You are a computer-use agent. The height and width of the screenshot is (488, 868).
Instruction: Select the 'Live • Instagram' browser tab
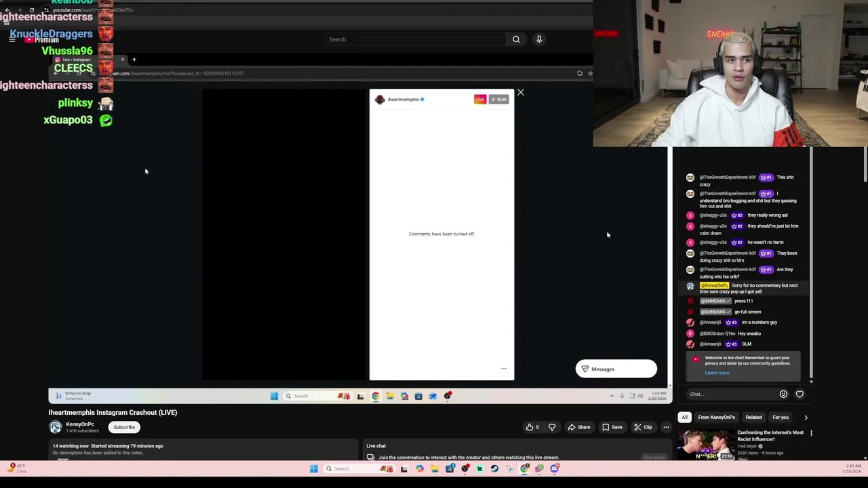pos(88,60)
